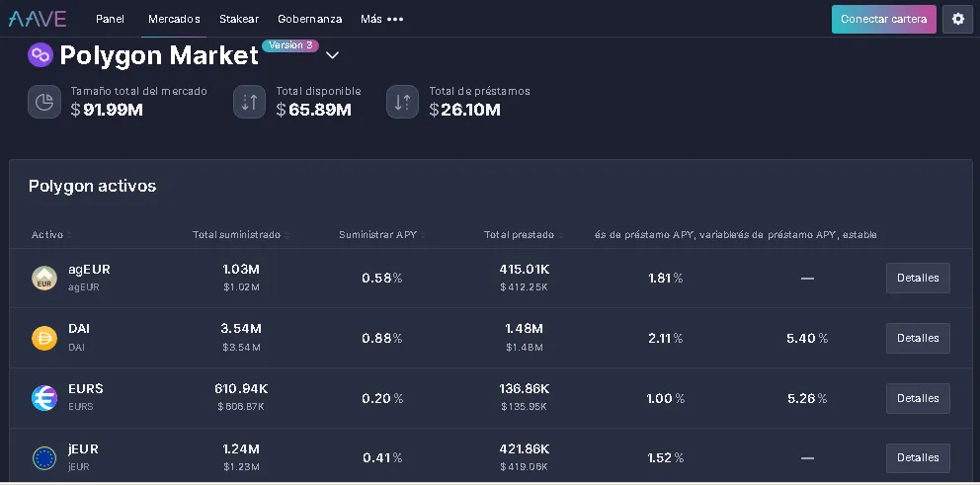This screenshot has height=485, width=980.
Task: Click the agEUR asset name
Action: tap(89, 270)
